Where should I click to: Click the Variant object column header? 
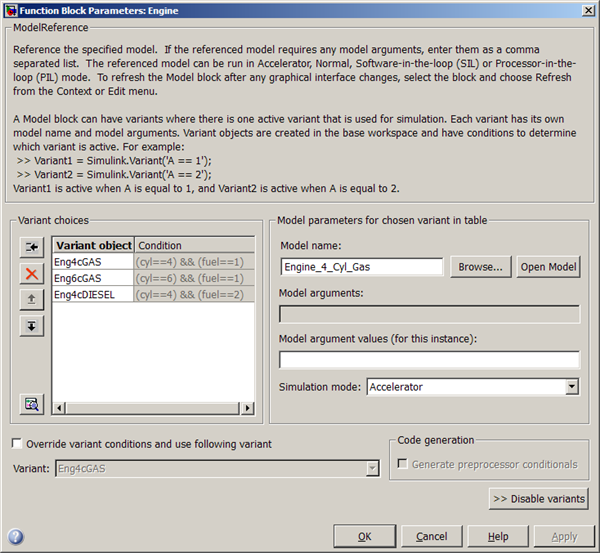[x=93, y=245]
